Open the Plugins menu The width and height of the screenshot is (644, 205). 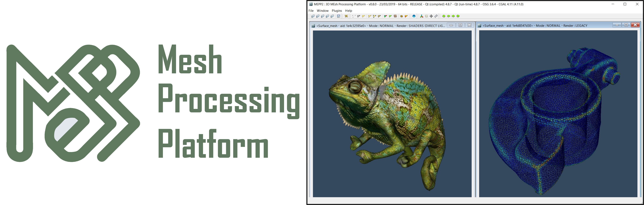(337, 11)
